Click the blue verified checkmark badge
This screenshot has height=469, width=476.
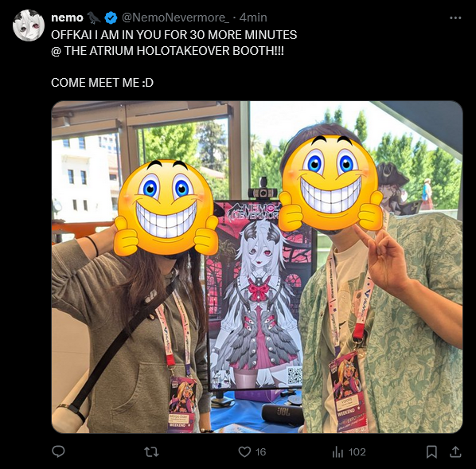tap(111, 18)
